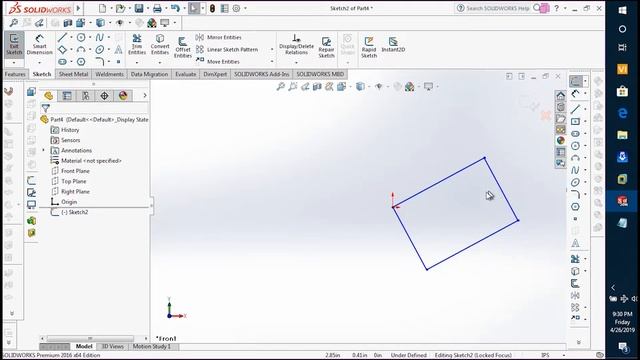The image size is (640, 360).
Task: Open the DimXpertManager crosshair tab
Action: coord(104,96)
